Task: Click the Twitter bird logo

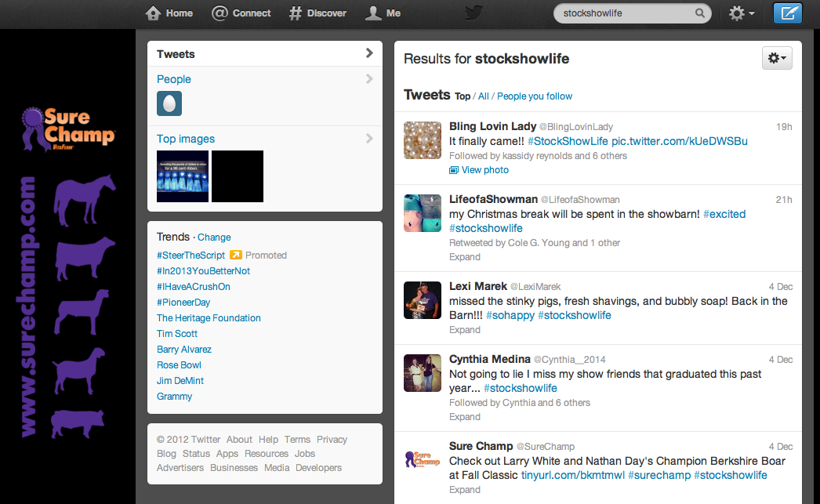Action: pyautogui.click(x=473, y=13)
